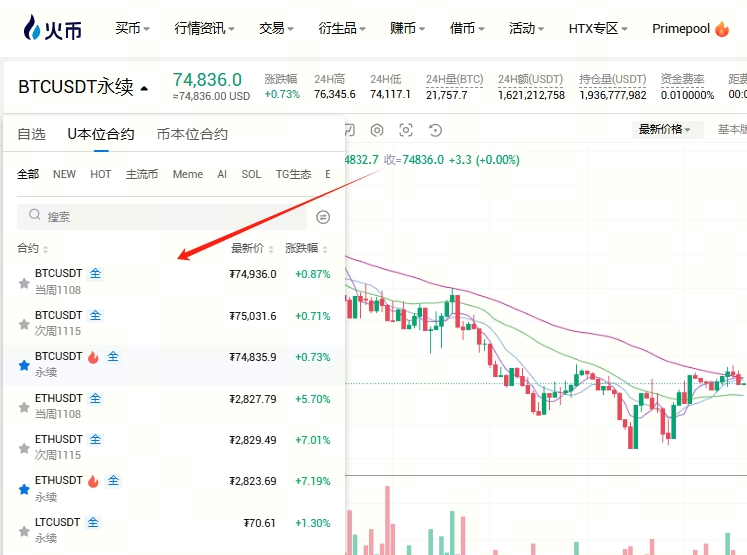Select the Meme category filter

pos(187,174)
